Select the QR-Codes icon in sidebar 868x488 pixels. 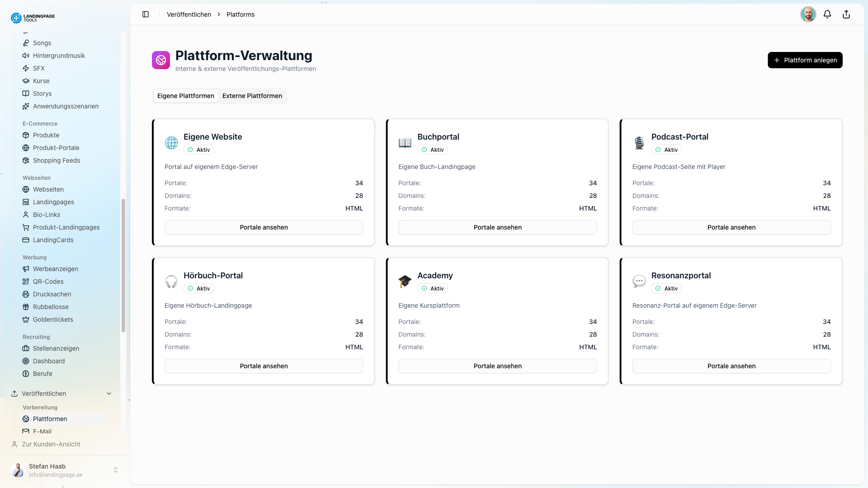point(26,282)
